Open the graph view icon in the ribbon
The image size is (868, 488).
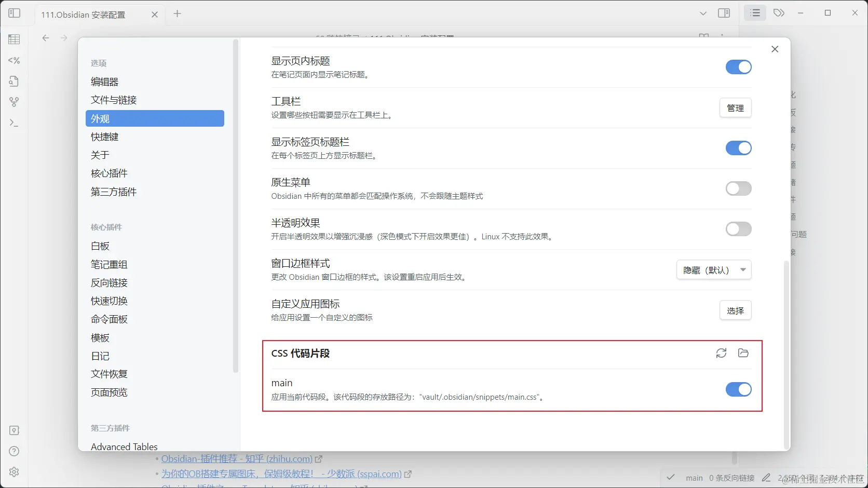[14, 102]
